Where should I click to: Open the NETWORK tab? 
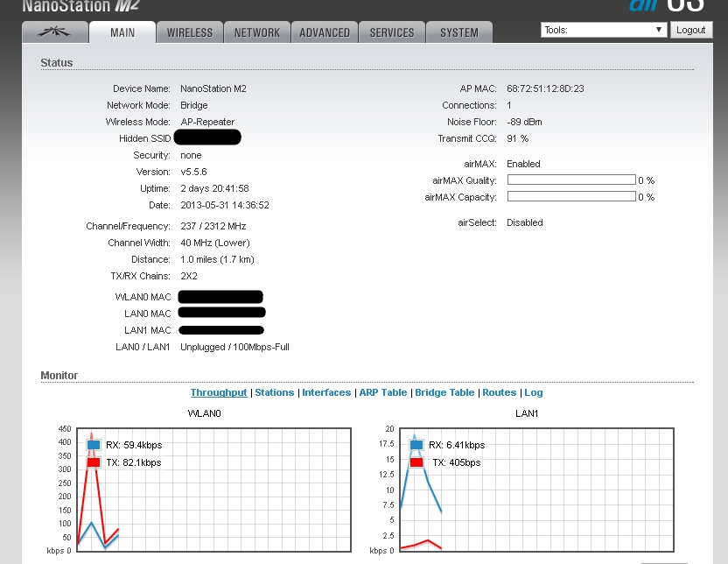tap(257, 32)
